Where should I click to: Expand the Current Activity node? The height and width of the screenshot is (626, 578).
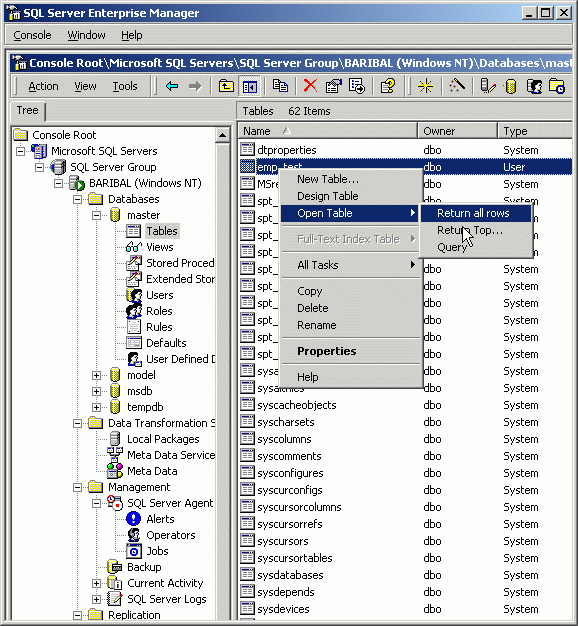point(97,583)
